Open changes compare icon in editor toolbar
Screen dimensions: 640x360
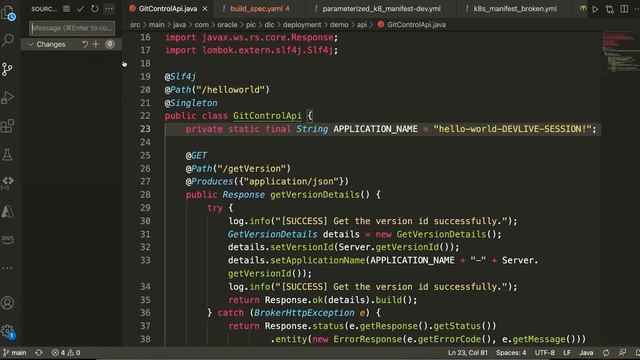(x=610, y=9)
